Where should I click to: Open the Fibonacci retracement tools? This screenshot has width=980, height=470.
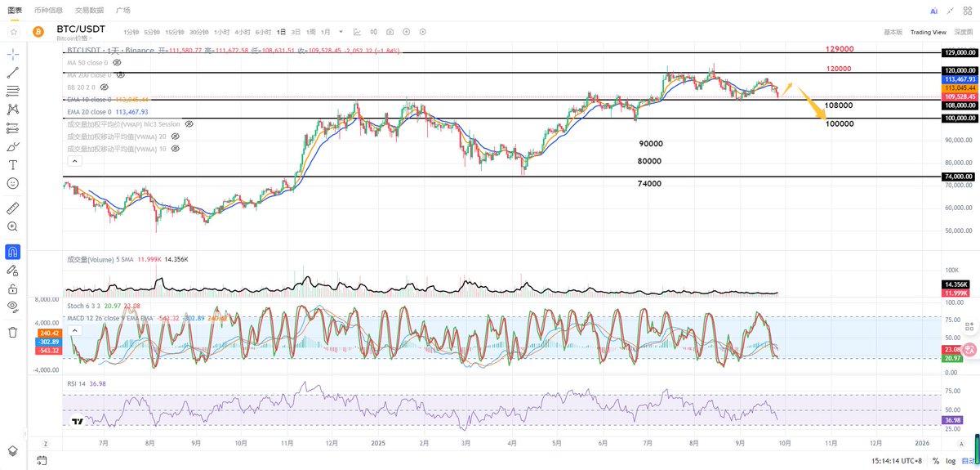(x=13, y=91)
